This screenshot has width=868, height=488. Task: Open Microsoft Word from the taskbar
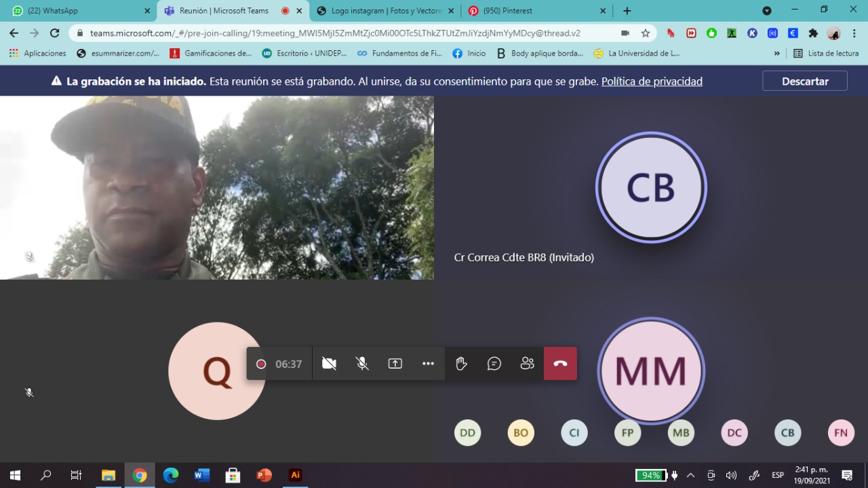click(202, 475)
